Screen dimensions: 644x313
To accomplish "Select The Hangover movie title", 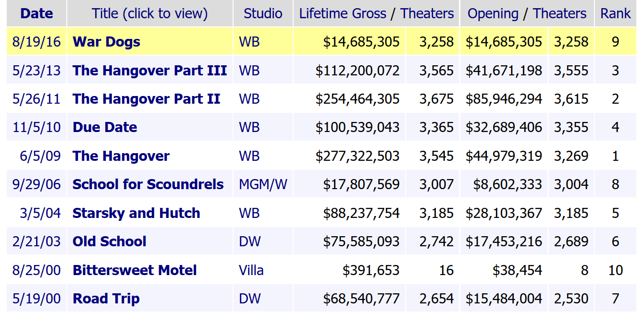I will [121, 156].
